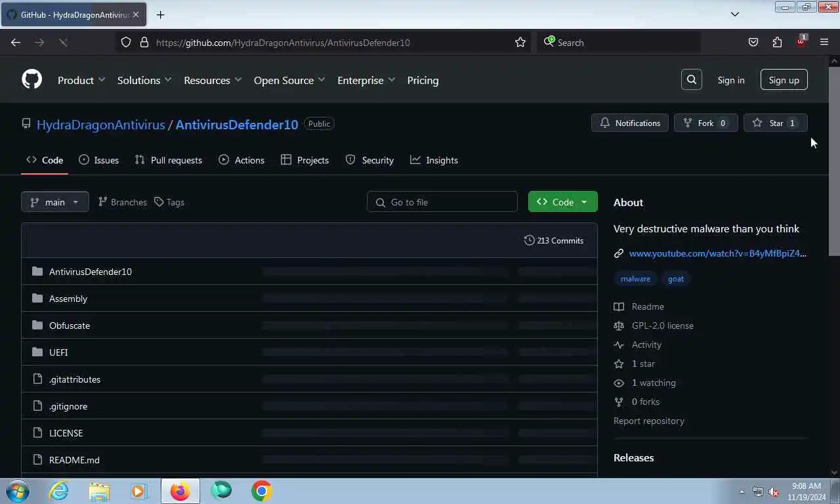Image resolution: width=840 pixels, height=504 pixels.
Task: Open the Firefox hamburger menu
Action: [x=824, y=43]
